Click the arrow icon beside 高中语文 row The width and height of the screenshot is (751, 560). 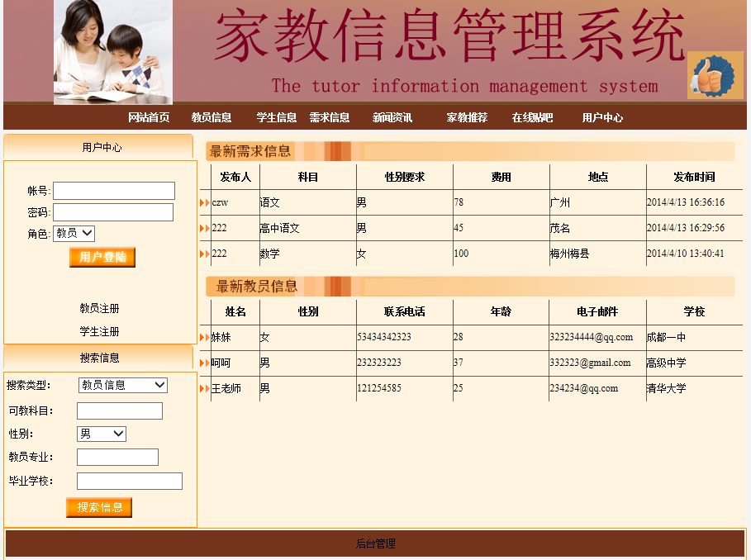[x=205, y=228]
